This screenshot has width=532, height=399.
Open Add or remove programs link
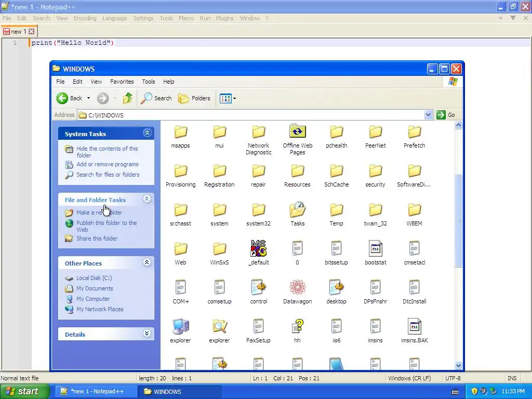point(107,164)
